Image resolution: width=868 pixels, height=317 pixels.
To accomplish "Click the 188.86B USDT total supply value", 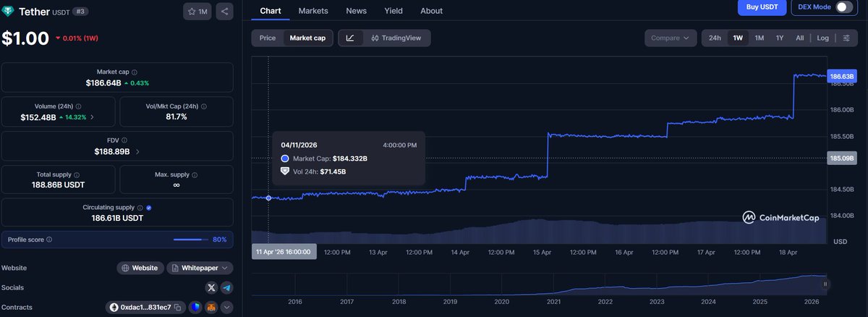I will (59, 185).
